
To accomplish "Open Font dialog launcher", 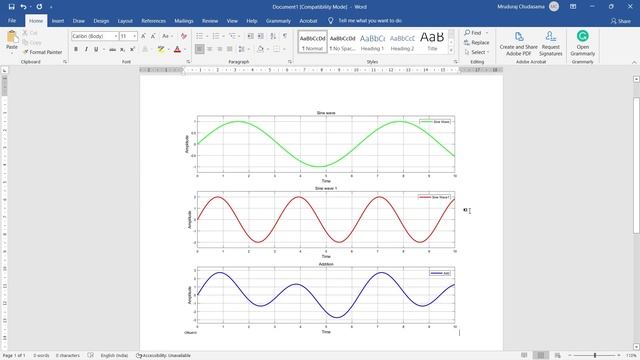I will pyautogui.click(x=188, y=62).
